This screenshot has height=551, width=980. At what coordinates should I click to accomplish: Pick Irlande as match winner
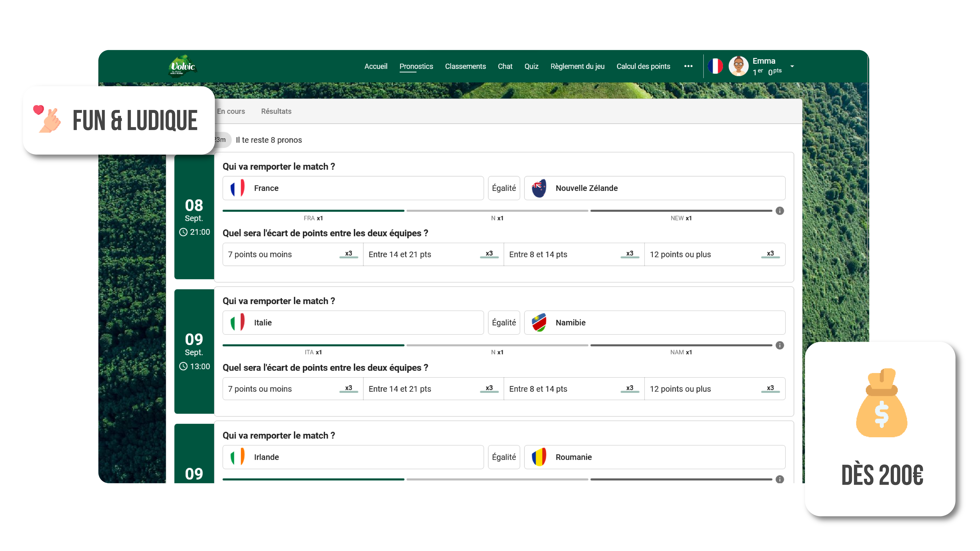[x=353, y=457]
